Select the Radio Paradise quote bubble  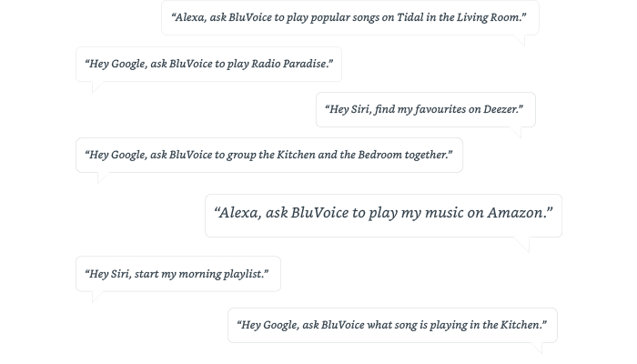(x=208, y=64)
